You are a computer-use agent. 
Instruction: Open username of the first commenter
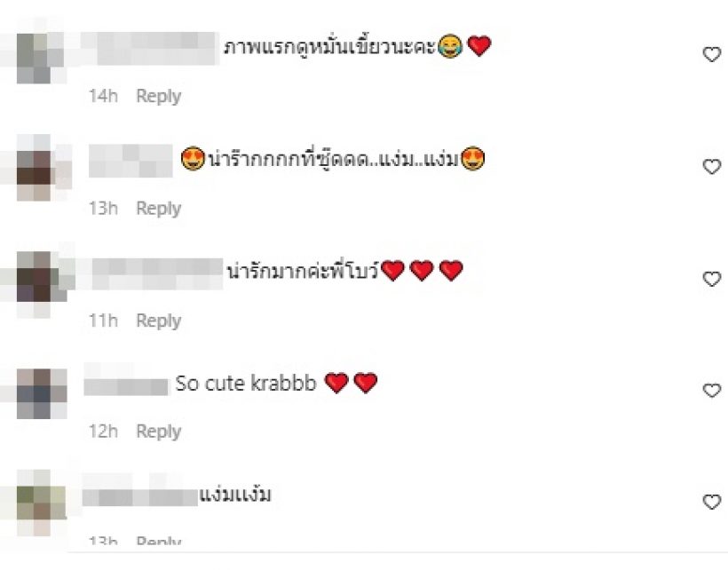[149, 48]
